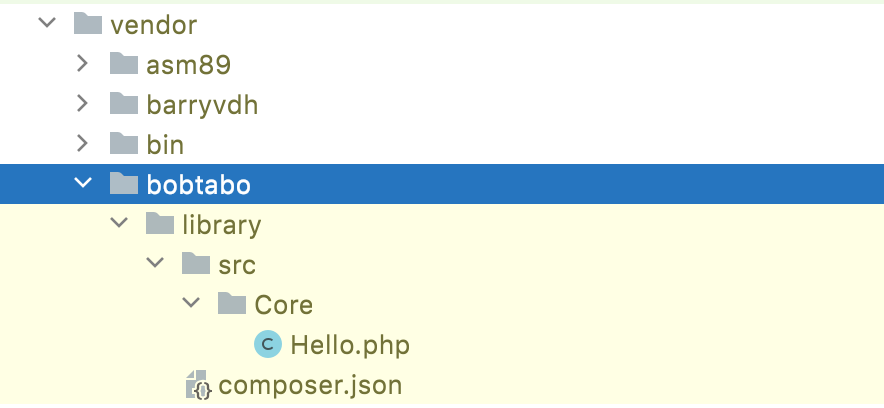Collapse the library folder
884x408 pixels.
click(x=119, y=224)
